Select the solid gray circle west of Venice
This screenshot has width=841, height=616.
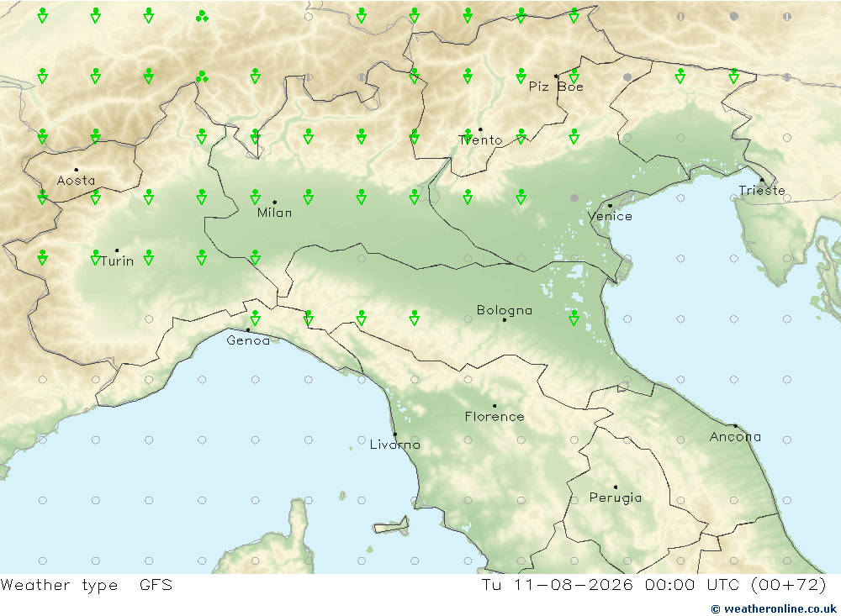[x=574, y=197]
